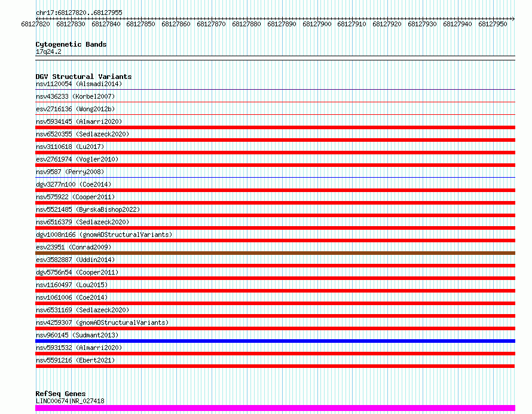Click ruler position 68127940

point(458,24)
